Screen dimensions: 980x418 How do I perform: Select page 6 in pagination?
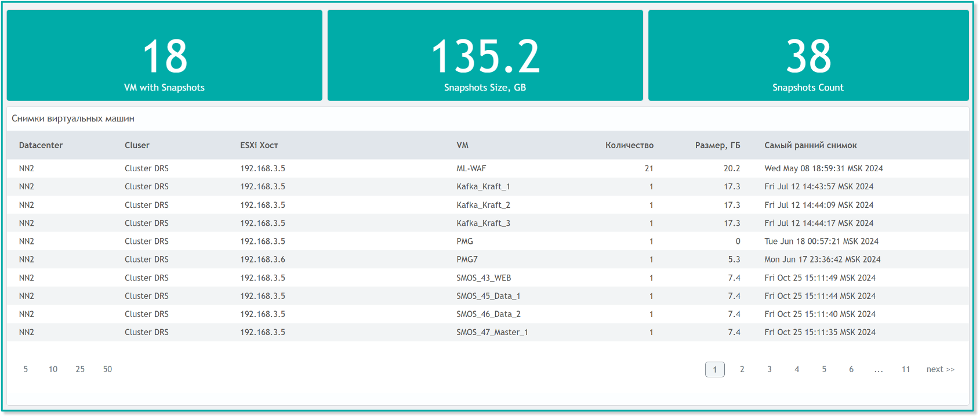[851, 369]
